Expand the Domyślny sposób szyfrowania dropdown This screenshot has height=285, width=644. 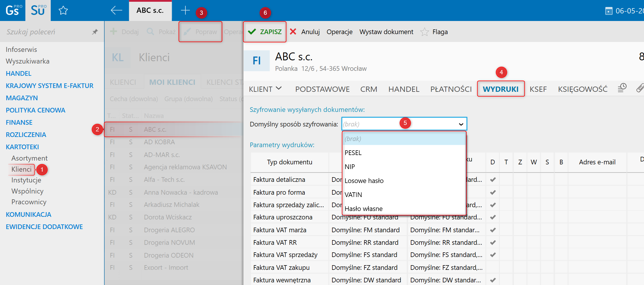click(x=461, y=124)
